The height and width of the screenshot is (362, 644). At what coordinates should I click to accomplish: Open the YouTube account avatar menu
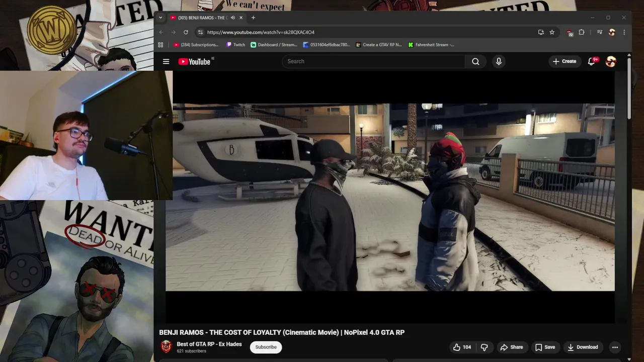coord(611,61)
